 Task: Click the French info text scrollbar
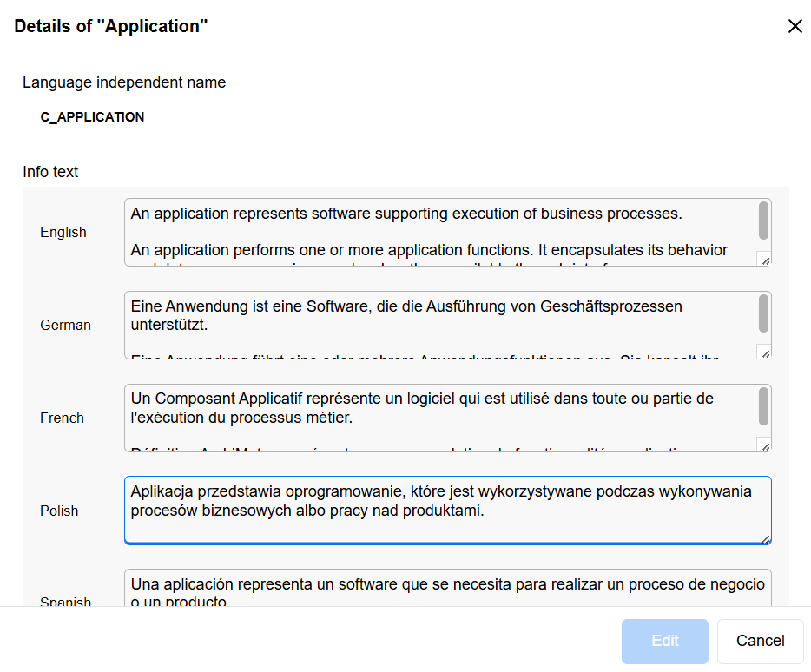[x=763, y=406]
